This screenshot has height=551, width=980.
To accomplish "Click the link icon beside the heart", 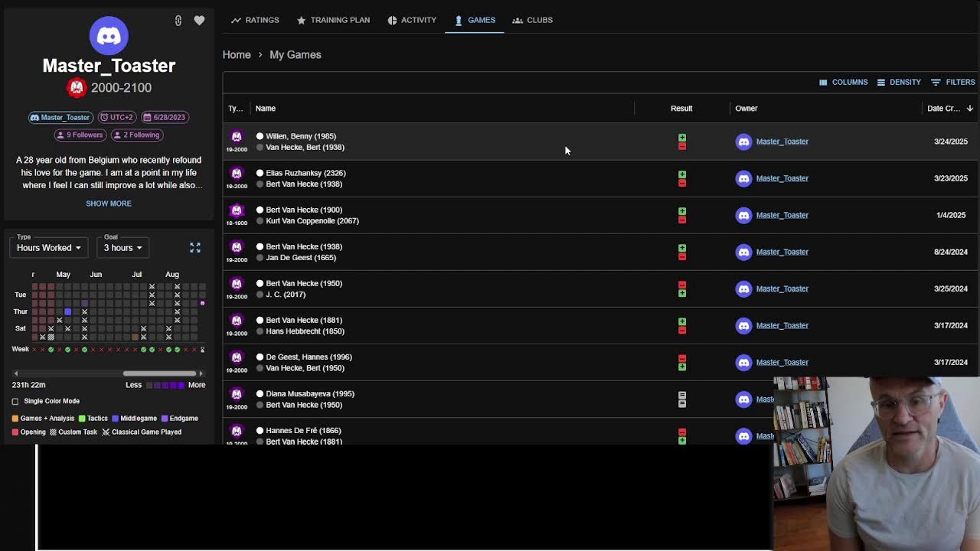I will [x=178, y=21].
